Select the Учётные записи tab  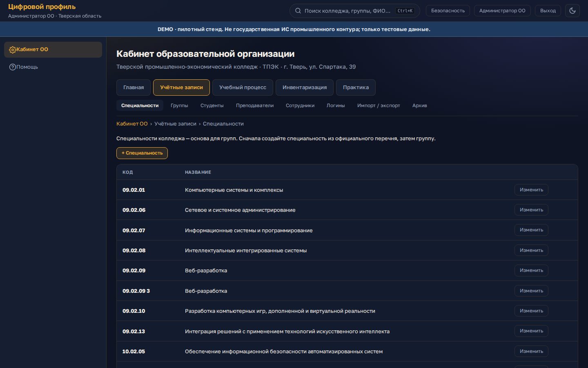(x=181, y=88)
